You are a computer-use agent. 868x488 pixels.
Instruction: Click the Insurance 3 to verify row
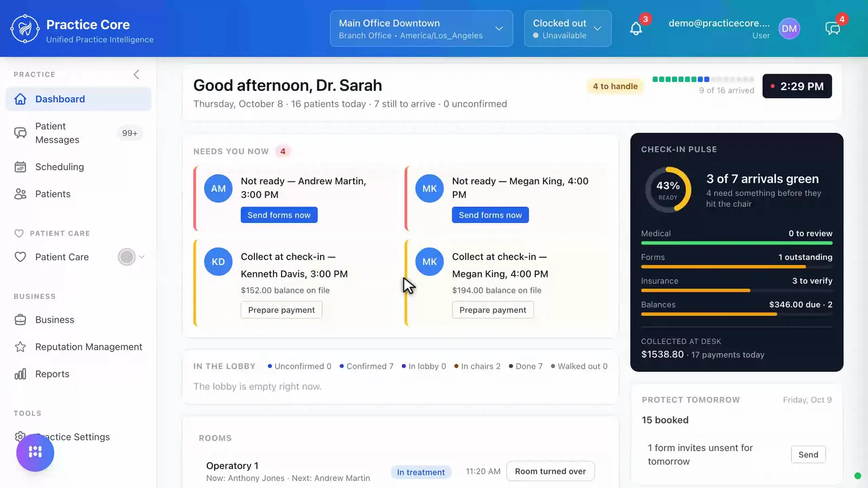[737, 285]
